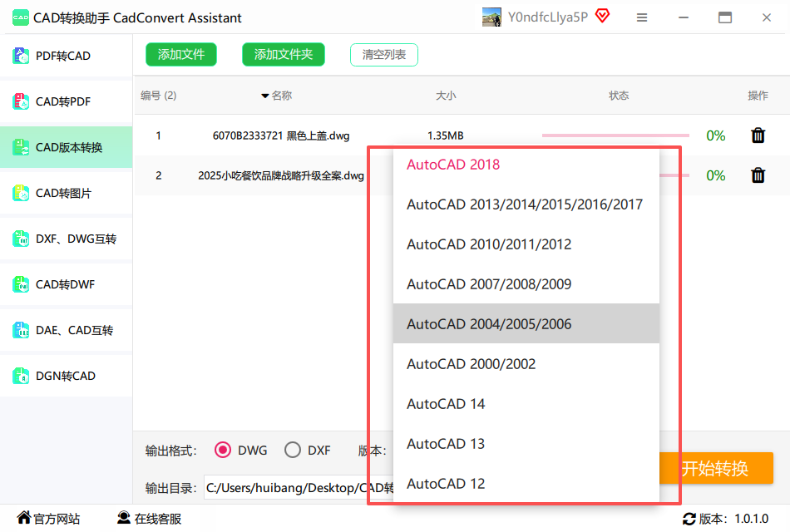Open the CAD版本转换 tab

[x=66, y=148]
